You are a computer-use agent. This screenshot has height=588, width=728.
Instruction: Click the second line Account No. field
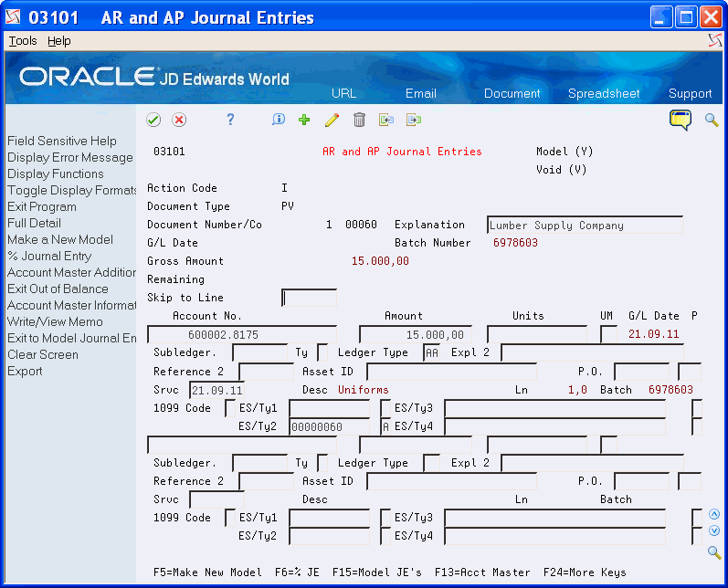(x=242, y=445)
